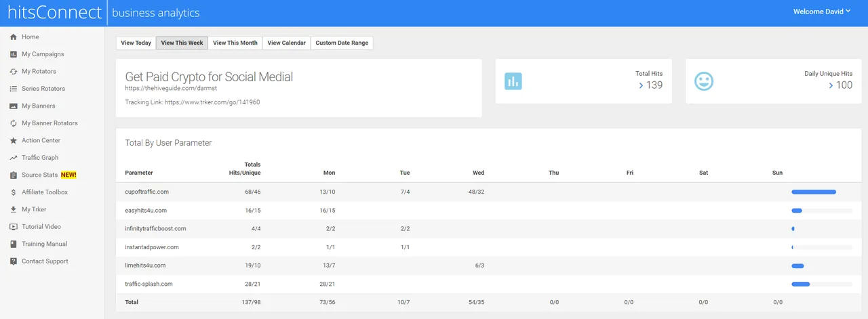Open Action Center star icon
This screenshot has width=868, height=319.
[x=14, y=141]
